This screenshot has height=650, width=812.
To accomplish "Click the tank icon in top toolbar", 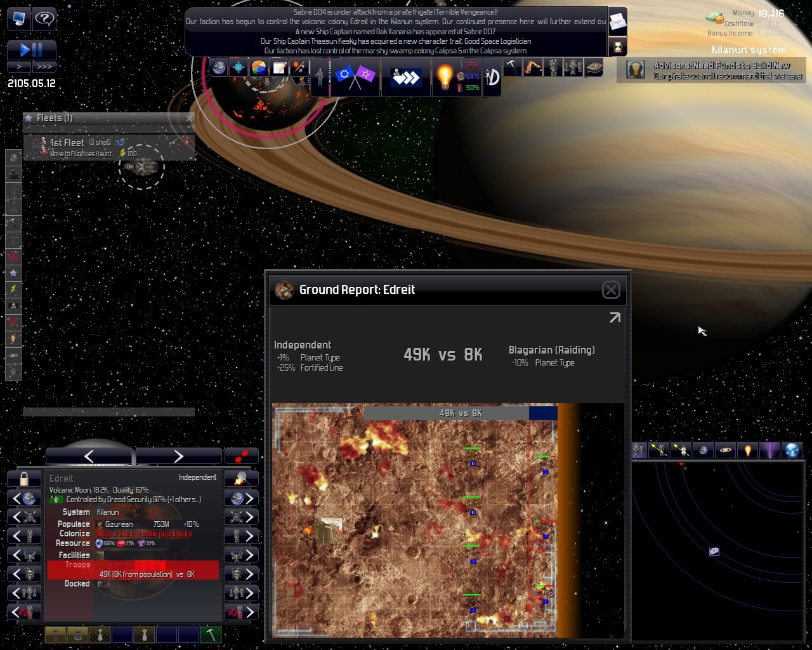I will (x=594, y=68).
